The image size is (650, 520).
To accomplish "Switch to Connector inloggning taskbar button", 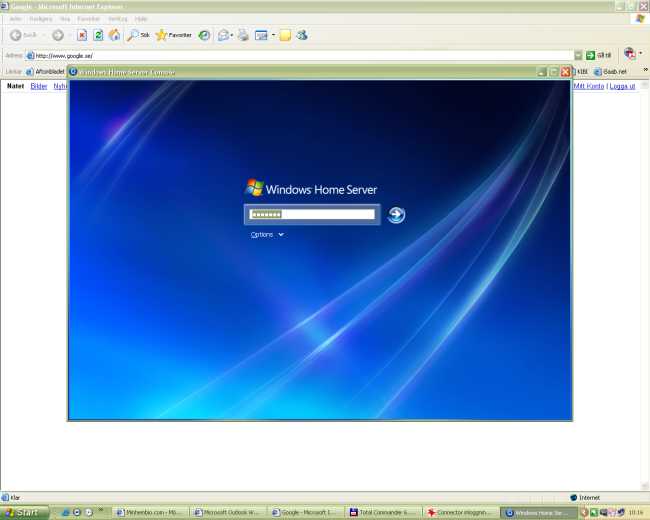I will click(460, 513).
